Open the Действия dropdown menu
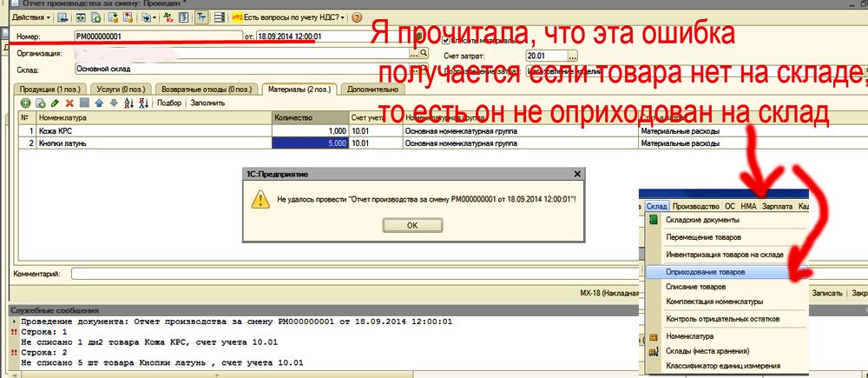The width and height of the screenshot is (868, 378). (31, 17)
